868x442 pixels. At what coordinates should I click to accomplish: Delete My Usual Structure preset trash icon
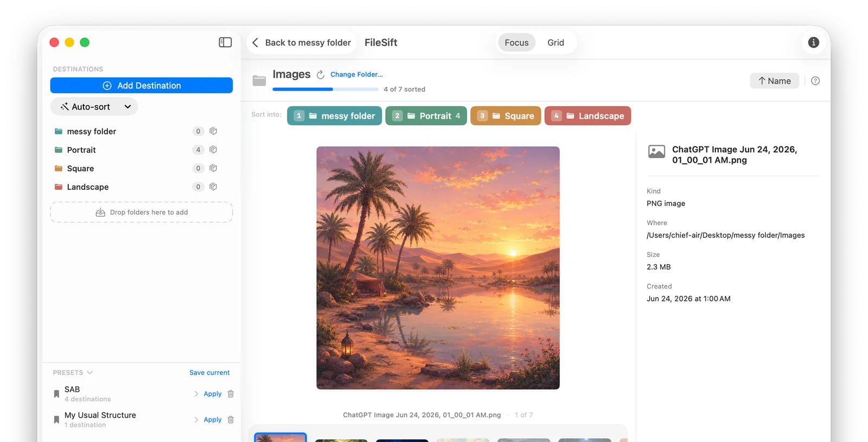[231, 419]
